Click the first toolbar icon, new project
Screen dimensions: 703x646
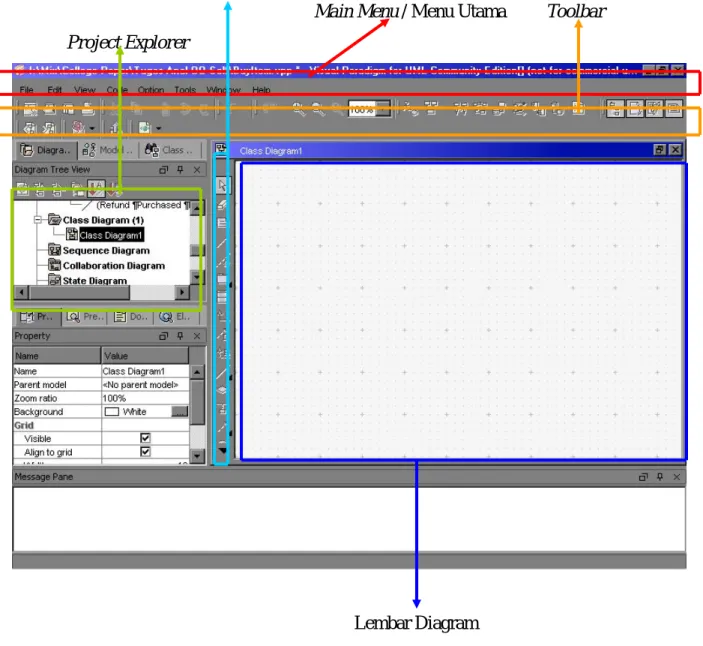coord(30,109)
